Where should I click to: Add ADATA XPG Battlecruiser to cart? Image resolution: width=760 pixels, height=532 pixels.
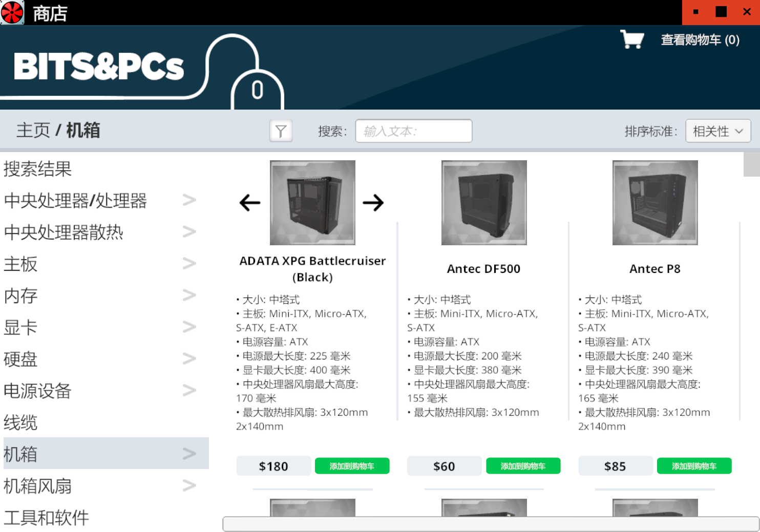click(352, 466)
